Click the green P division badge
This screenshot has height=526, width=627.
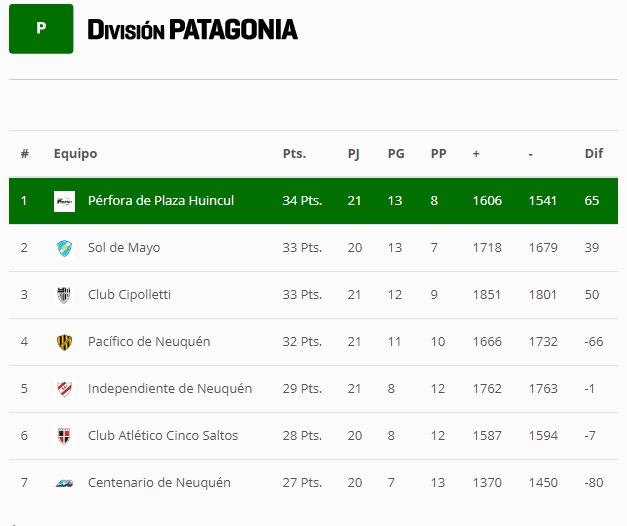click(41, 28)
